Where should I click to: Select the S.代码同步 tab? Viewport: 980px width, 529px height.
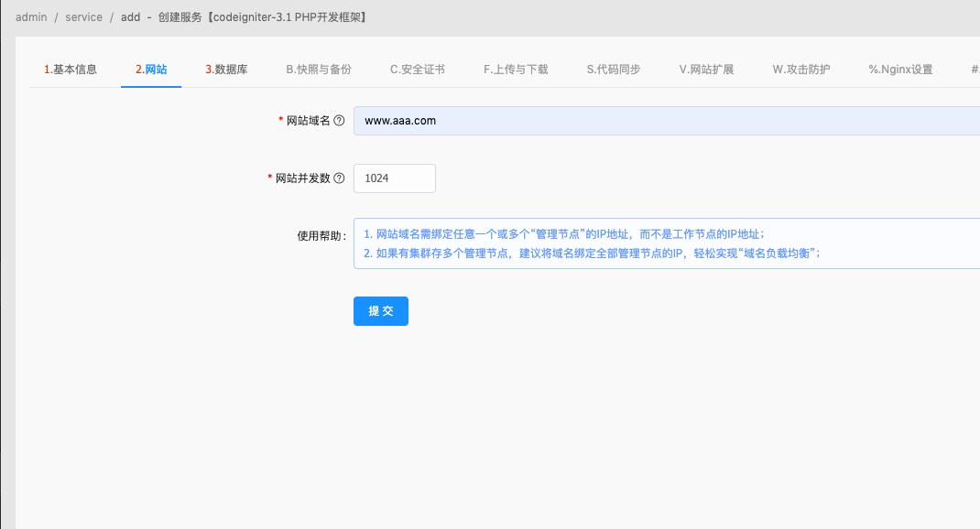613,70
